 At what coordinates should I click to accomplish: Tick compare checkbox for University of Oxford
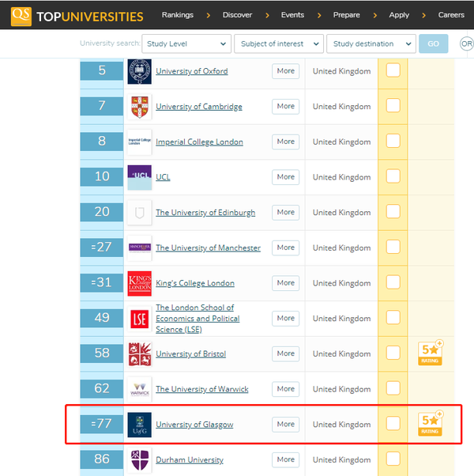point(393,70)
